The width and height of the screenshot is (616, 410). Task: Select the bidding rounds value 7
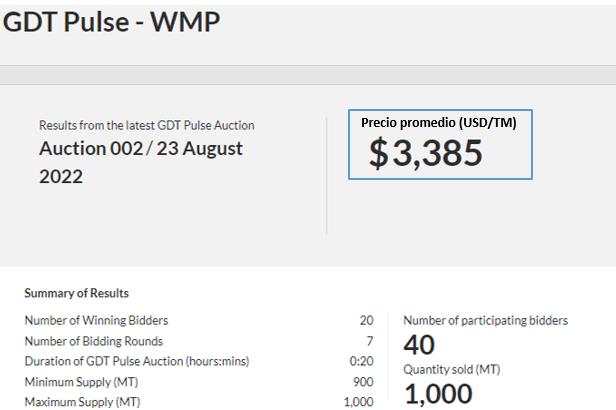(370, 341)
